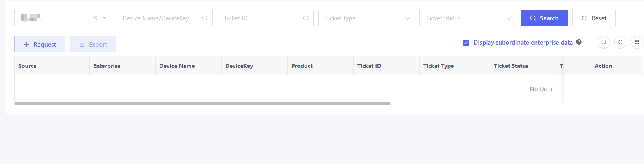Click the horizontal table scrollbar
This screenshot has height=164, width=644.
point(202,103)
